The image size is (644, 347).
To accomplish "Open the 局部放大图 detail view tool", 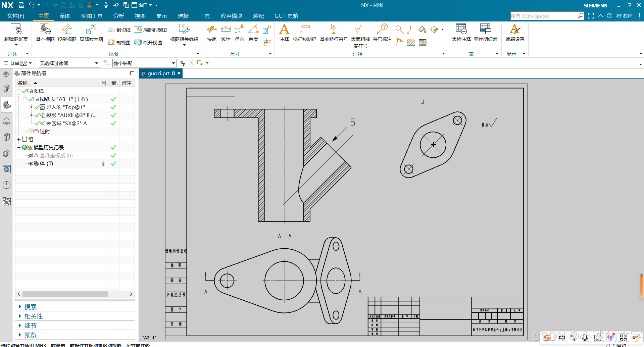I will point(91,33).
